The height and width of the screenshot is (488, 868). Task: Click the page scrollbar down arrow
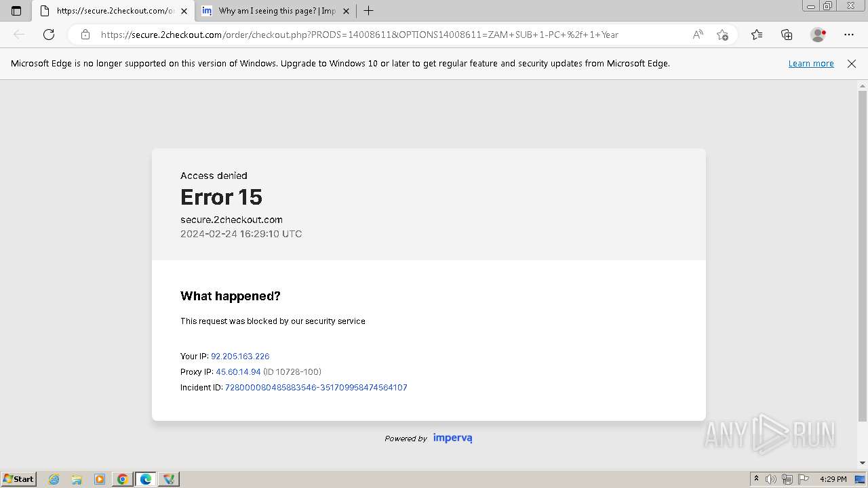tap(863, 463)
